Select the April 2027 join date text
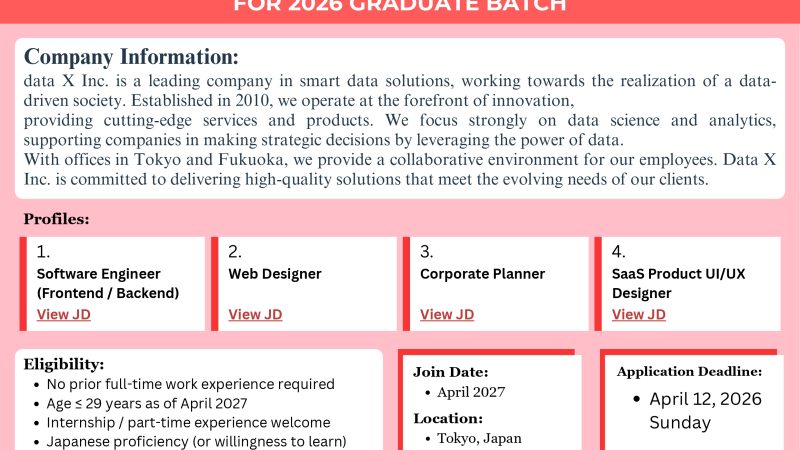Screen dimensions: 800x450 click(x=471, y=392)
